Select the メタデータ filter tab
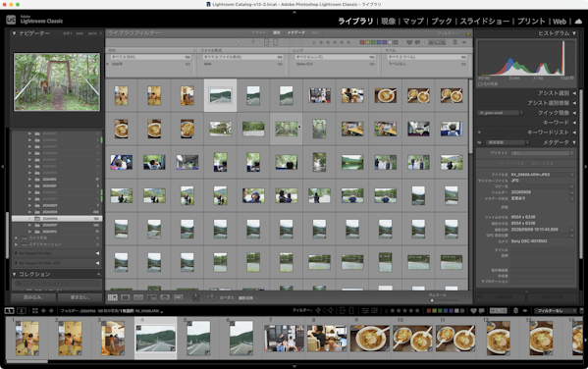 point(295,33)
